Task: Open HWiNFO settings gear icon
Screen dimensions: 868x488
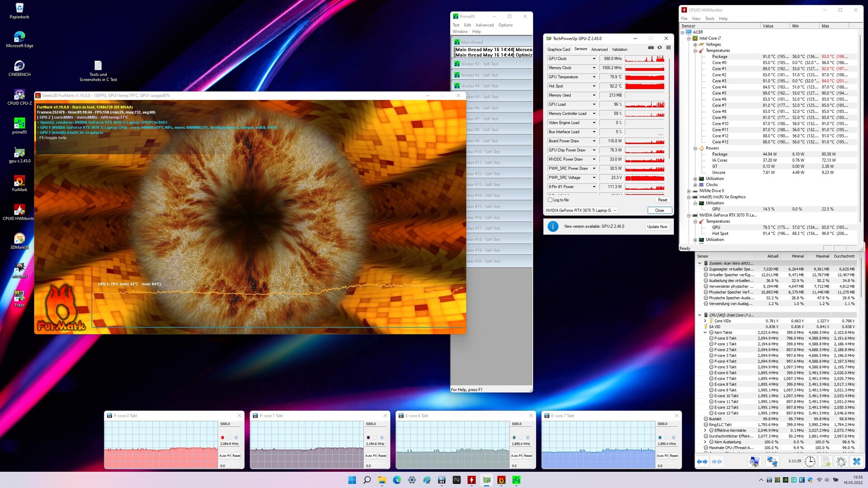Action: tap(841, 461)
